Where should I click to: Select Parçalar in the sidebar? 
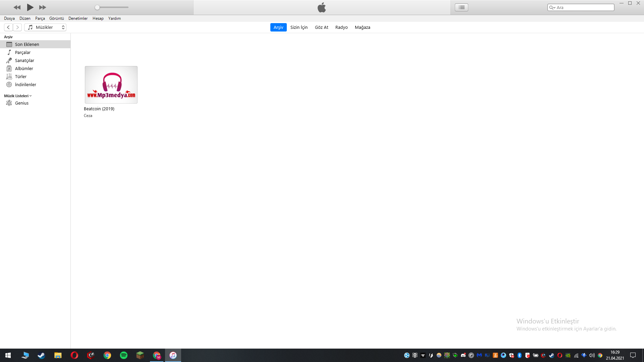click(x=23, y=52)
